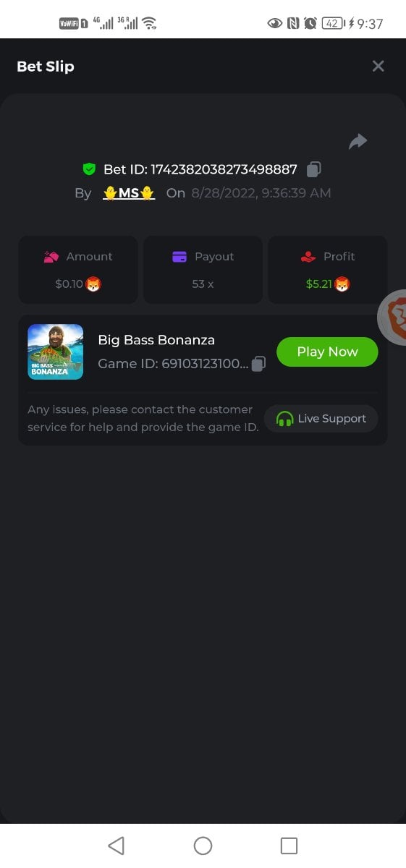Open recent apps with square button

[289, 846]
